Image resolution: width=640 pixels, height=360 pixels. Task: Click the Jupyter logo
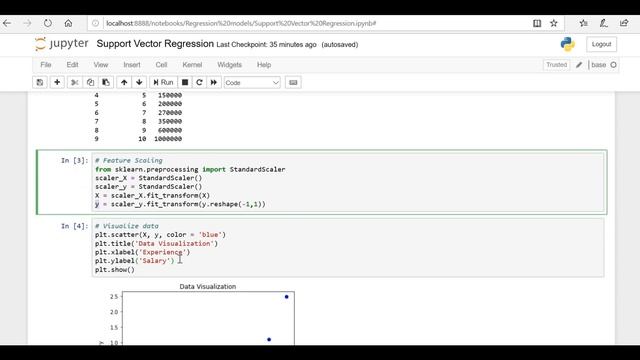pyautogui.click(x=62, y=44)
